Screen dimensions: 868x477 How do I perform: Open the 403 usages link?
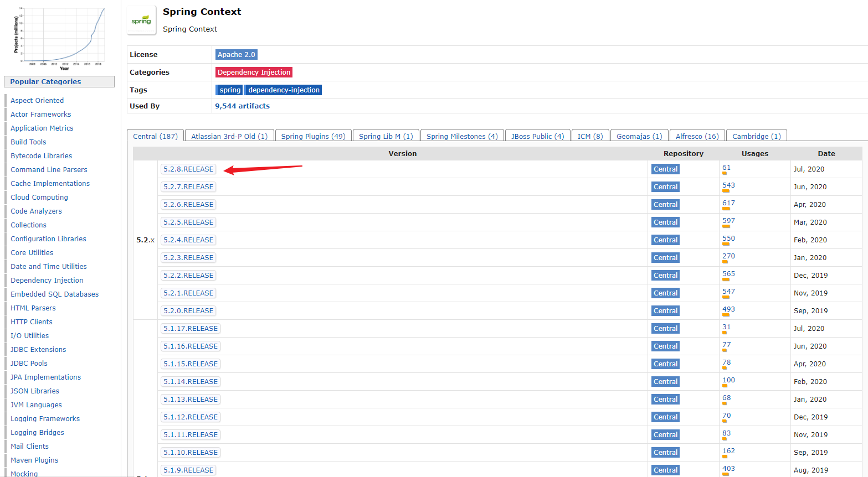tap(728, 469)
